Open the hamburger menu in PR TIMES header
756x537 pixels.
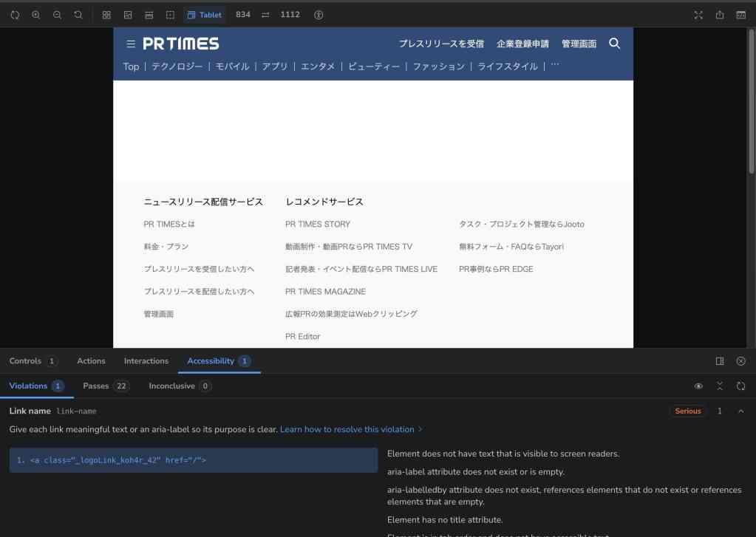point(131,44)
